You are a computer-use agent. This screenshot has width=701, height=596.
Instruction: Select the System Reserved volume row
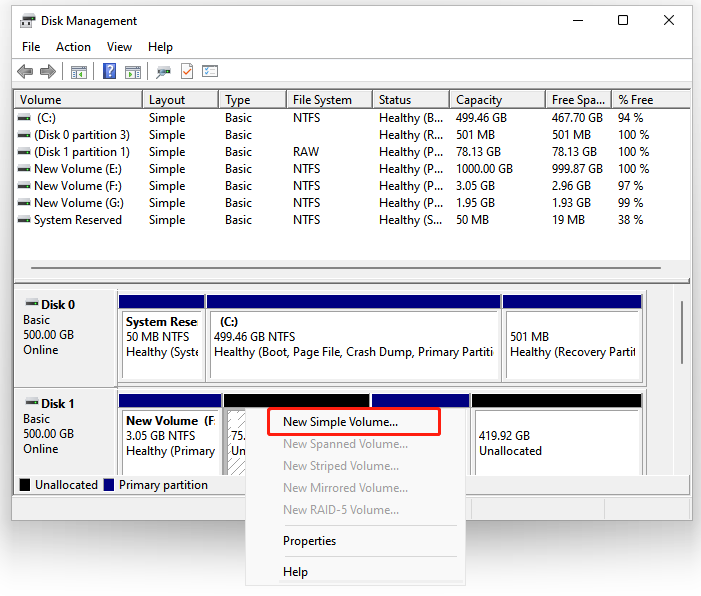77,220
